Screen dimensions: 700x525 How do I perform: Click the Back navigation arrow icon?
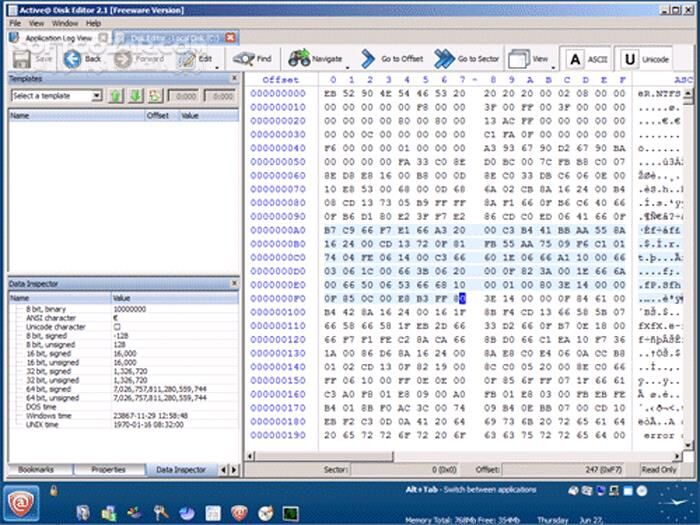coord(72,59)
